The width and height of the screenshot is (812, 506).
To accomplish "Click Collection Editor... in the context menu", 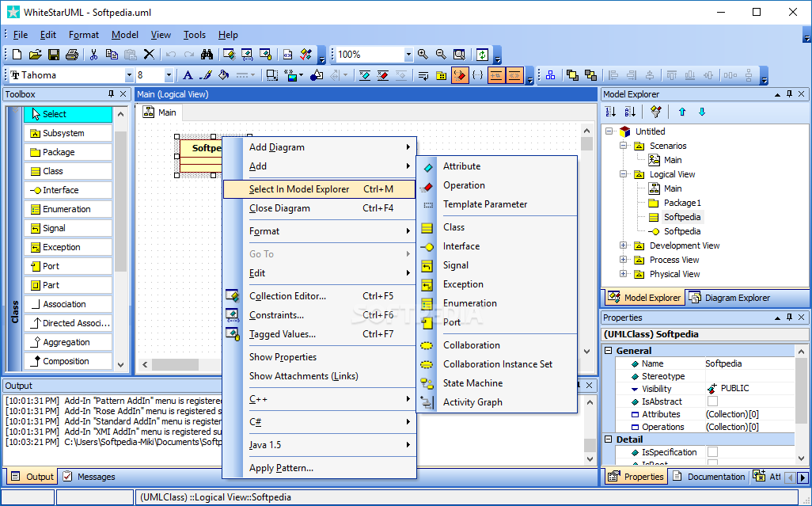I will pyautogui.click(x=320, y=296).
